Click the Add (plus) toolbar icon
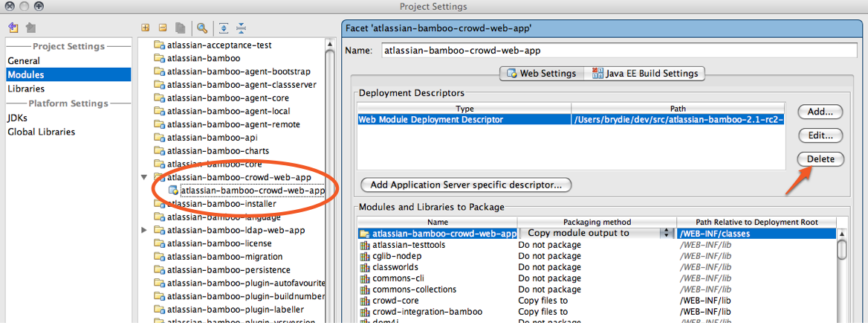 (146, 28)
